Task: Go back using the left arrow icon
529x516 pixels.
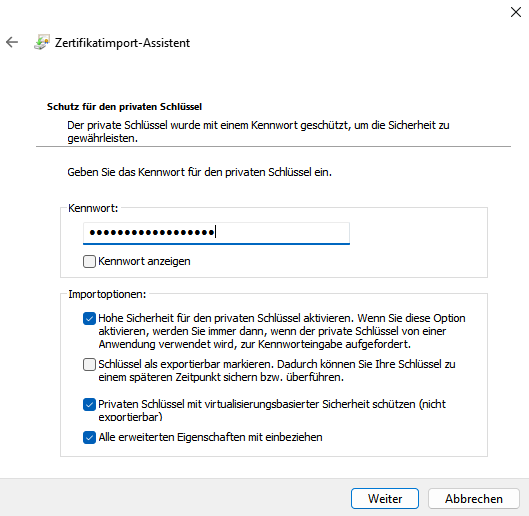Action: pos(12,42)
